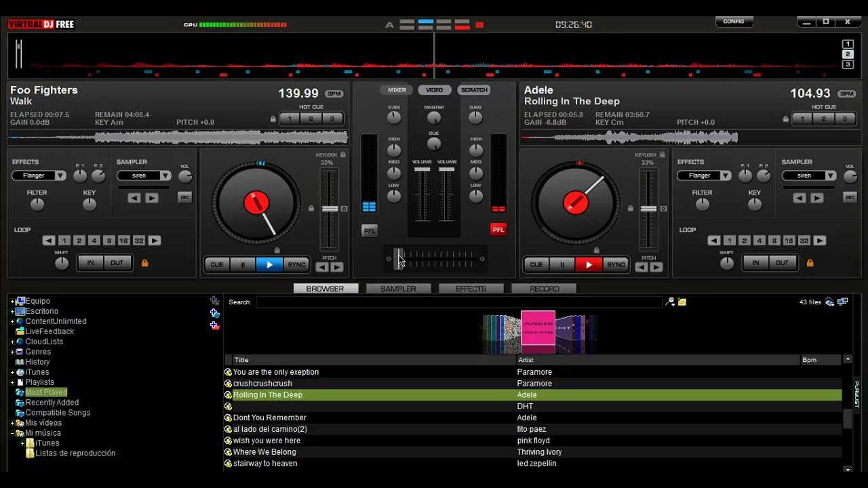
Task: Open the Most Played folder
Action: click(46, 392)
